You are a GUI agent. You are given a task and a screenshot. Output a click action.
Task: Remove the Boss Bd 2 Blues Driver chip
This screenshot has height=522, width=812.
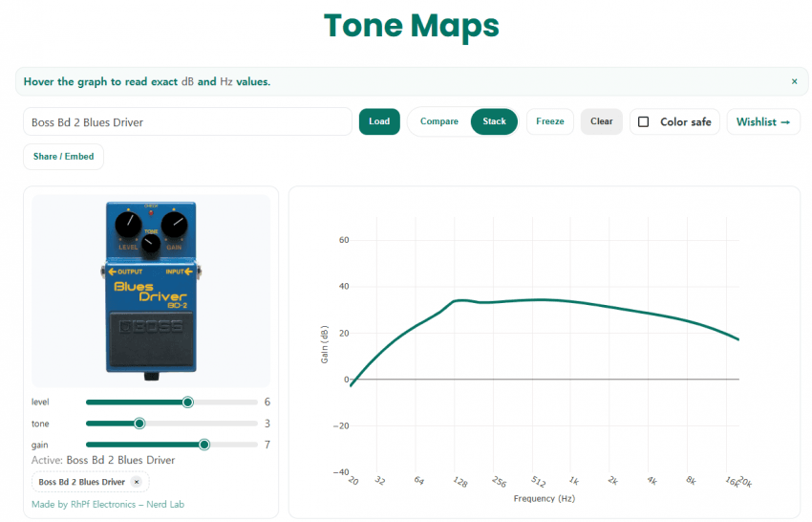(x=136, y=482)
